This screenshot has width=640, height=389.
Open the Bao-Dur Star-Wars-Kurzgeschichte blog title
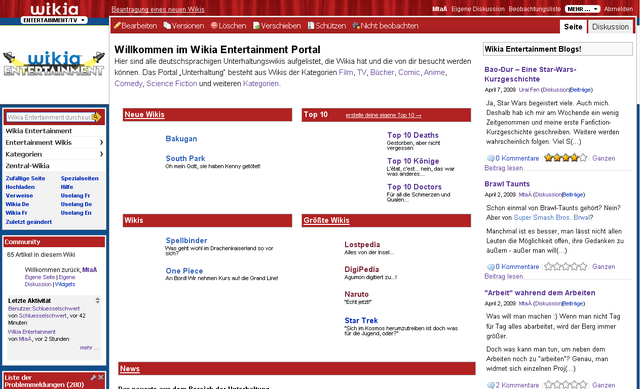point(530,74)
